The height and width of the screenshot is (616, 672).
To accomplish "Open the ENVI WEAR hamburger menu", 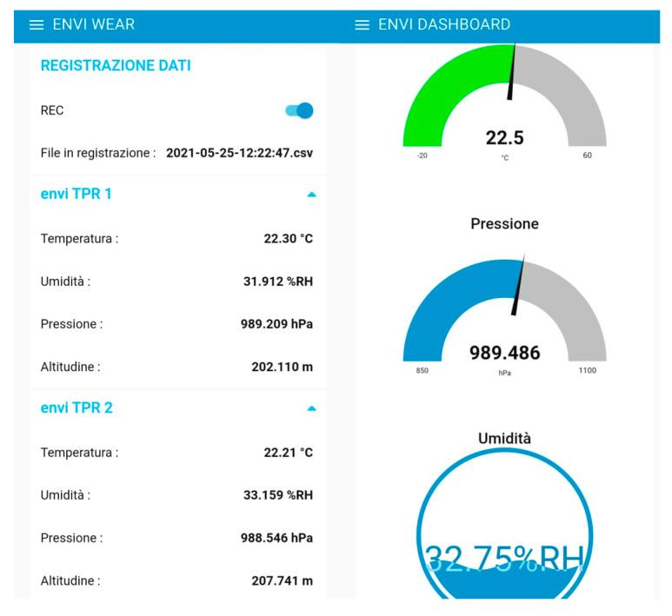I will [36, 25].
